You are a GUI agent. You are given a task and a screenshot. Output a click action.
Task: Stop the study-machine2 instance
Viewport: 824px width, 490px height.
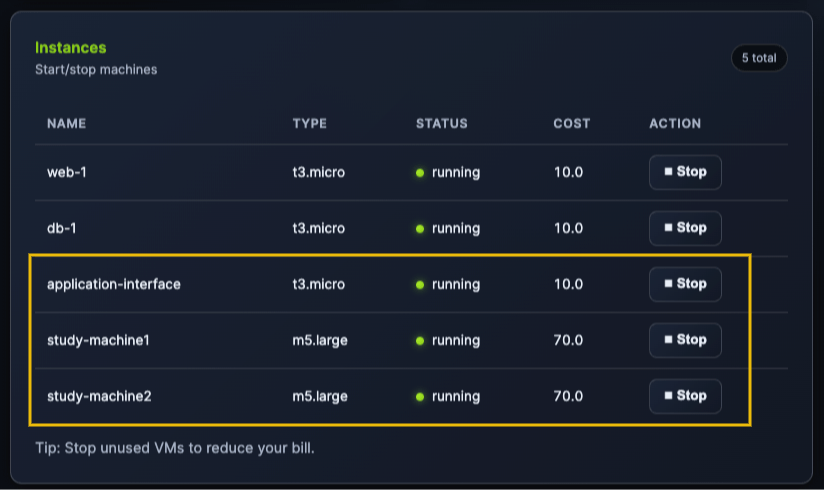click(x=685, y=396)
